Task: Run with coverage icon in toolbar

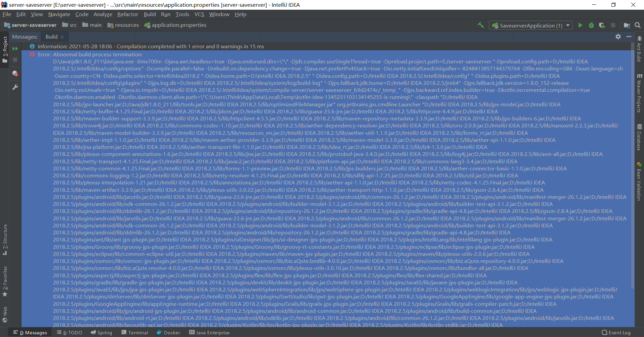Action: click(602, 25)
